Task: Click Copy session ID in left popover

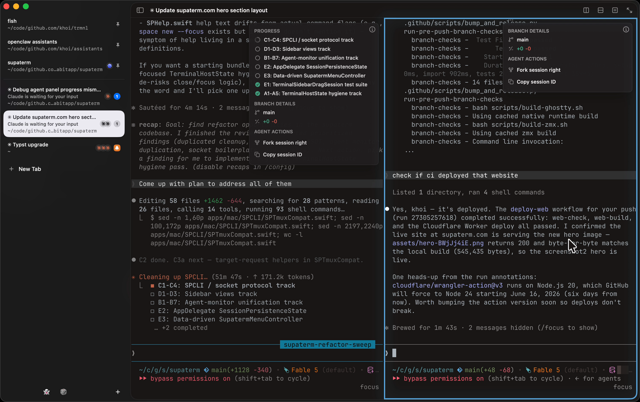Action: (282, 155)
